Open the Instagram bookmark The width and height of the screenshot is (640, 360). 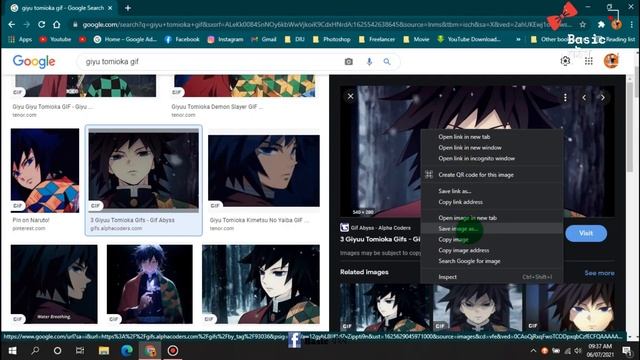click(x=225, y=39)
